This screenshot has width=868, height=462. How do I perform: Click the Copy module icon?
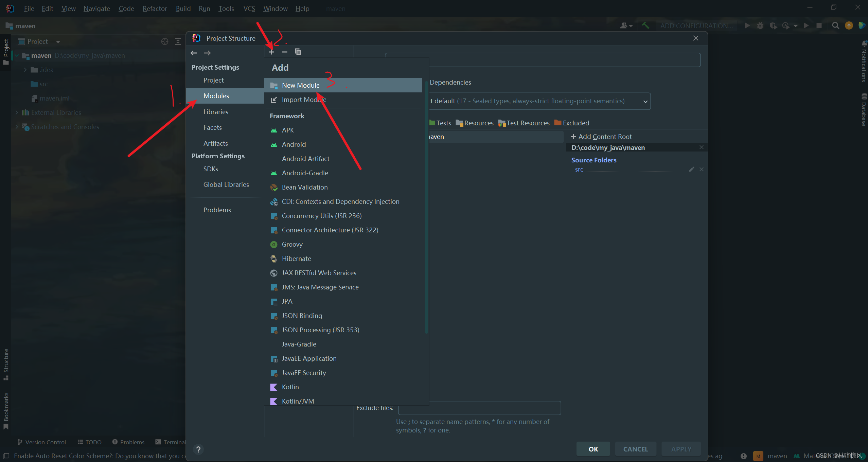click(298, 52)
